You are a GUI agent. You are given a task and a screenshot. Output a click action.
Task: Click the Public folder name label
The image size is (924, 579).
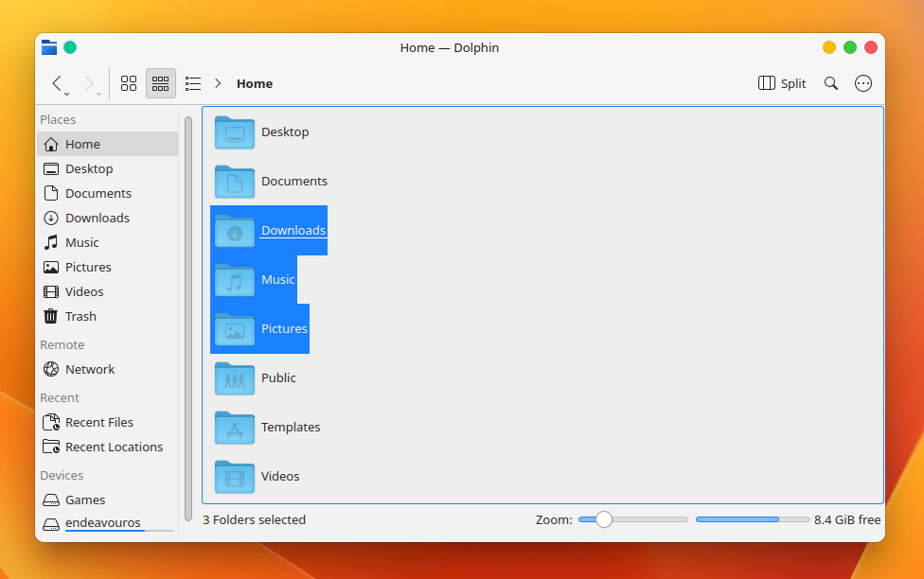click(x=278, y=378)
